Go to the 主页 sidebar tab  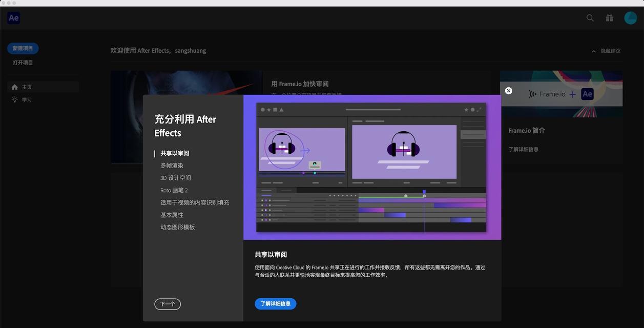pos(43,87)
